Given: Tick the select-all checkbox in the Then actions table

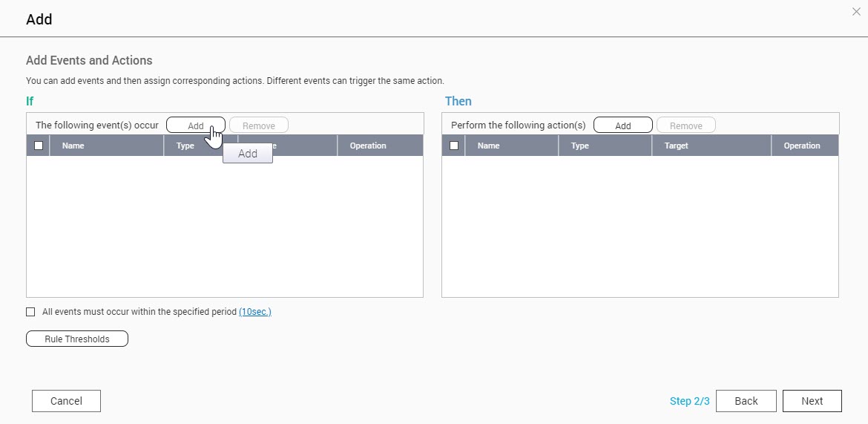Looking at the screenshot, I should pyautogui.click(x=454, y=146).
